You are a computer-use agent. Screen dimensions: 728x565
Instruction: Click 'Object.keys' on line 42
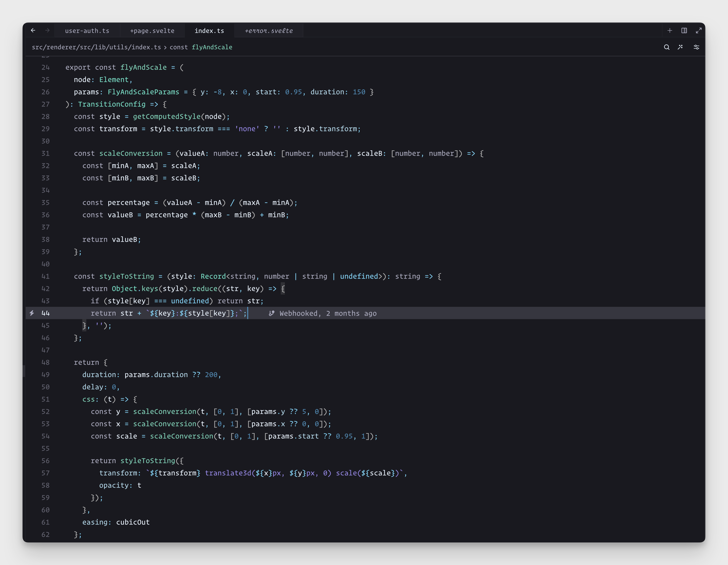[x=135, y=289]
